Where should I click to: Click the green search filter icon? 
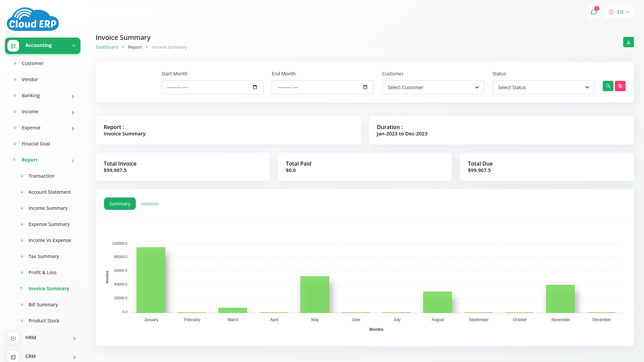608,86
